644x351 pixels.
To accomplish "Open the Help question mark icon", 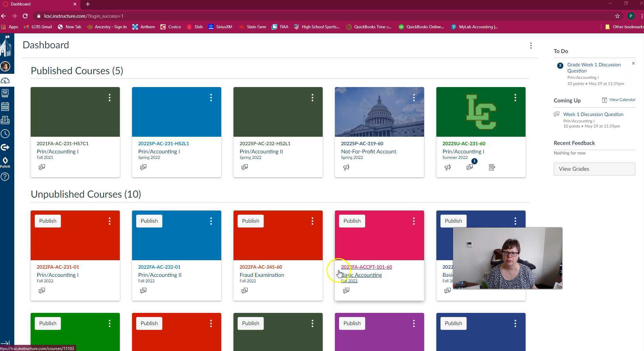I will pyautogui.click(x=5, y=177).
